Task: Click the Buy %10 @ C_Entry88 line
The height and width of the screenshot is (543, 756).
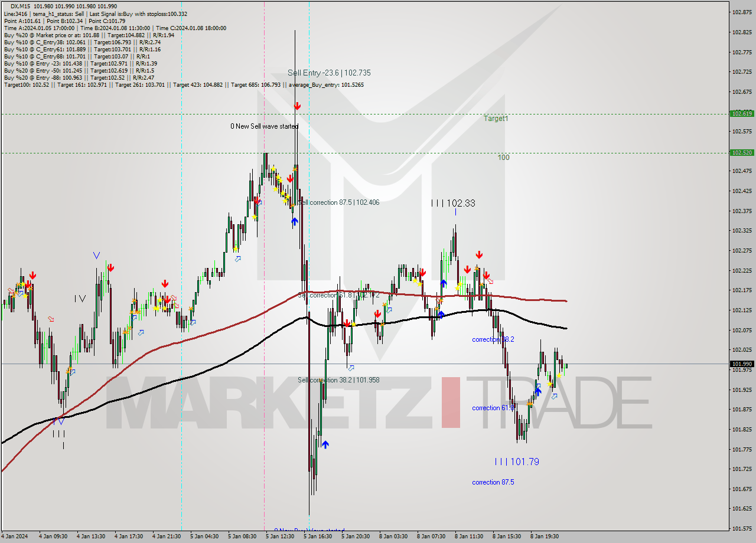Action: pyautogui.click(x=77, y=56)
